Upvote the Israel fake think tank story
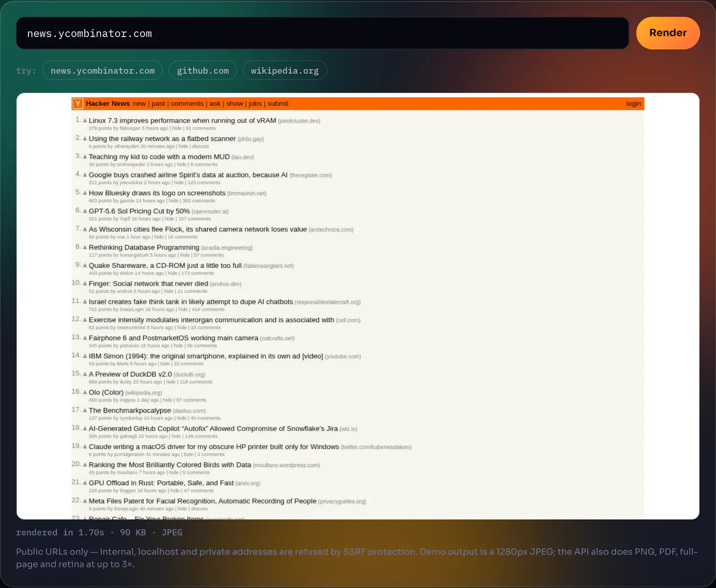This screenshot has width=716, height=588. pos(85,302)
